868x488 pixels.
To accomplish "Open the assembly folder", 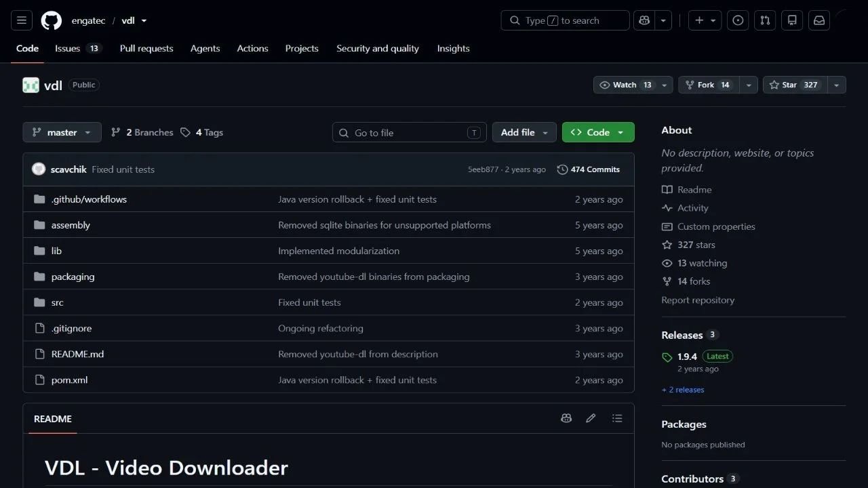I will [x=71, y=225].
